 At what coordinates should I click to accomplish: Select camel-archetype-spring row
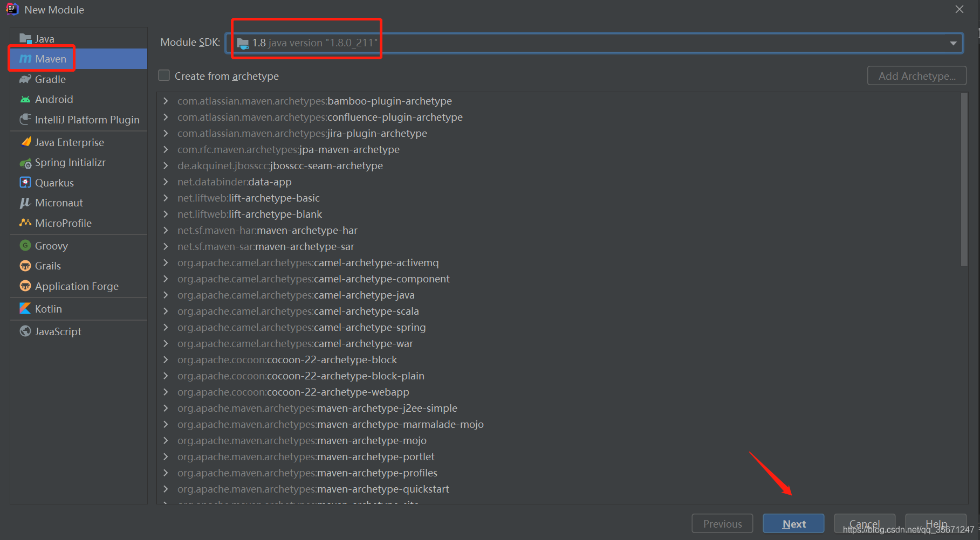[559, 327]
